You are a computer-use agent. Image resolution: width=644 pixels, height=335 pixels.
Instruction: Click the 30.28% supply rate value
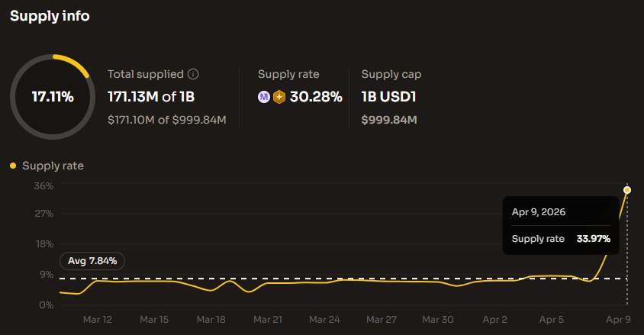(316, 97)
